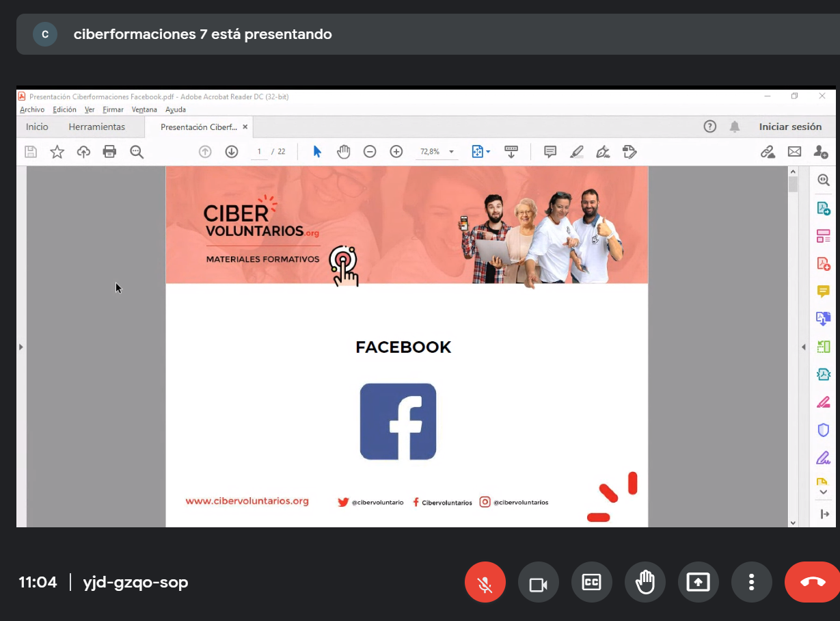This screenshot has width=840, height=621.
Task: Go to previous page arrow
Action: 205,152
